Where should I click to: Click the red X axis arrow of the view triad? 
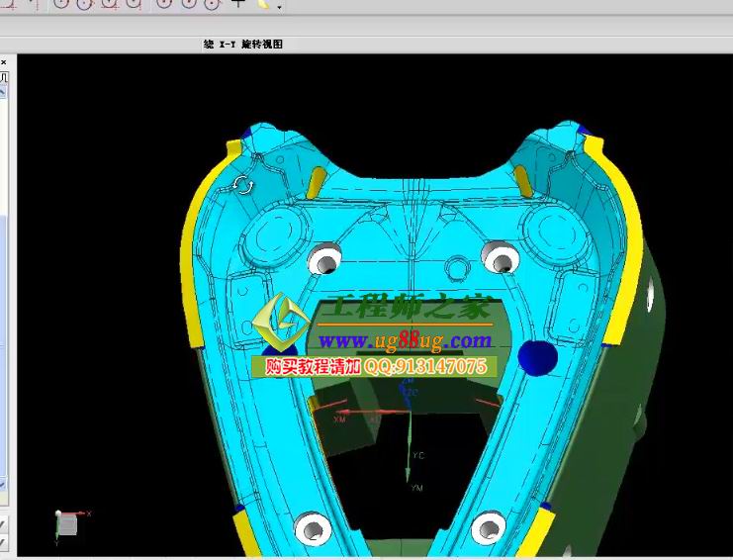coord(83,513)
